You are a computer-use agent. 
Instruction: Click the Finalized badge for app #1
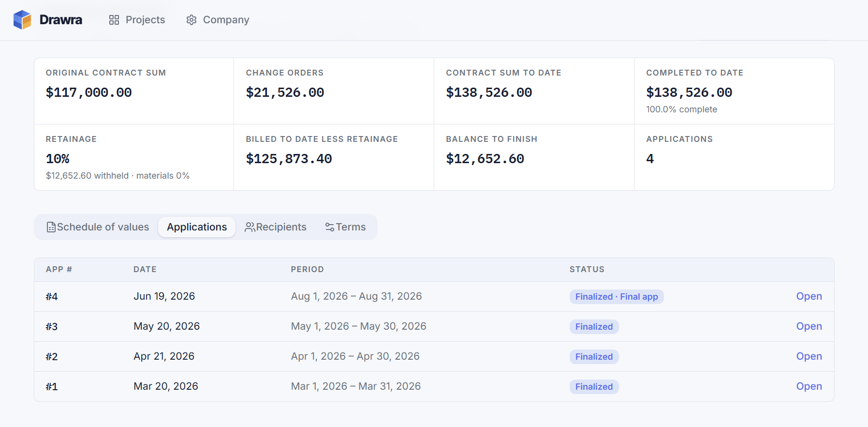[x=594, y=387]
